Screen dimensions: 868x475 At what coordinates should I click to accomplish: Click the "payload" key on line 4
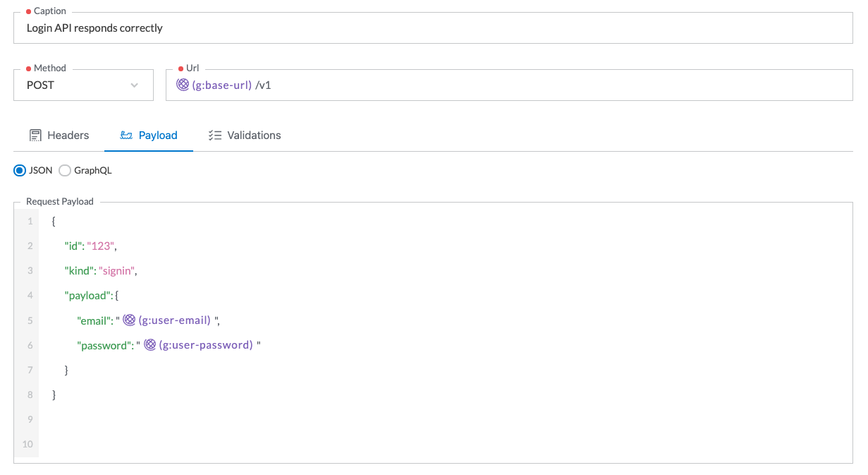87,296
